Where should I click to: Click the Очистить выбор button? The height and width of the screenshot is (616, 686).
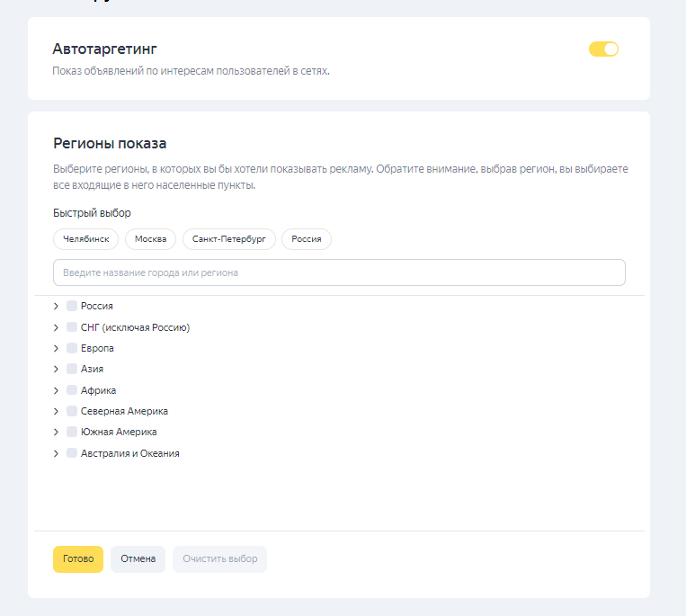click(219, 559)
